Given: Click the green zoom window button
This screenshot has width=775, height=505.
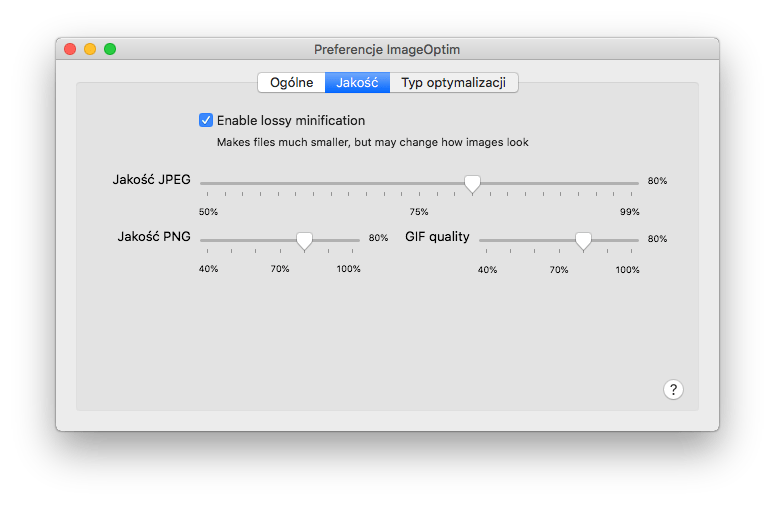Looking at the screenshot, I should (110, 48).
